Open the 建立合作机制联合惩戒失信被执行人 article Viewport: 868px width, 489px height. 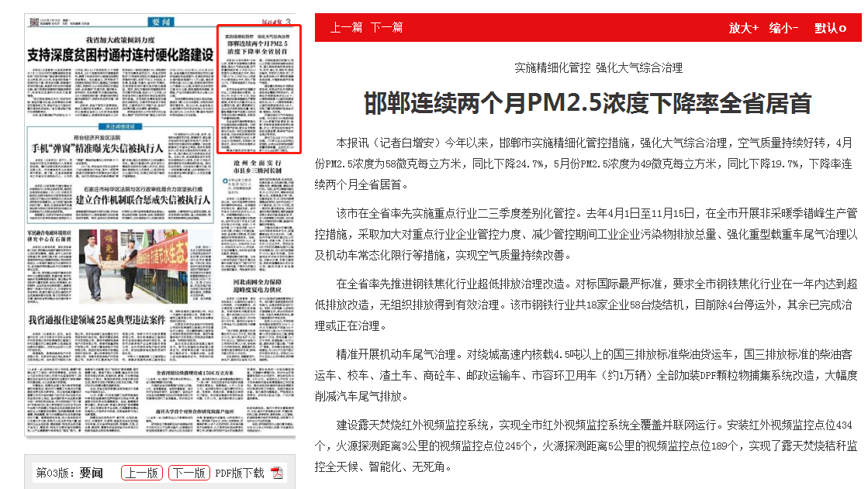(x=144, y=198)
